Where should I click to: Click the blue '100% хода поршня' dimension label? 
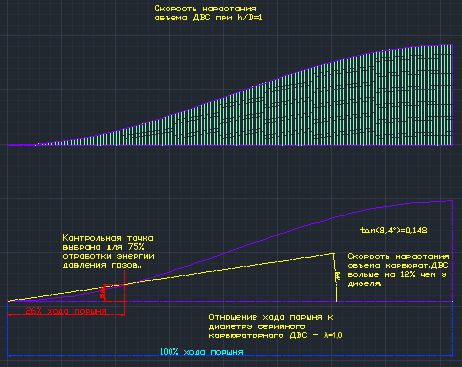[x=202, y=352]
